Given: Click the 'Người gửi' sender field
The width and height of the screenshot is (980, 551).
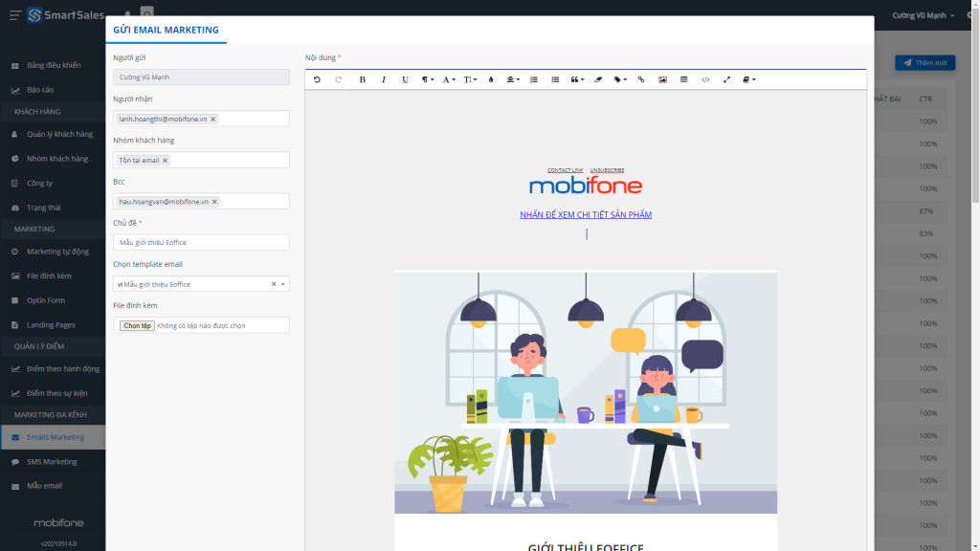Looking at the screenshot, I should tap(201, 77).
